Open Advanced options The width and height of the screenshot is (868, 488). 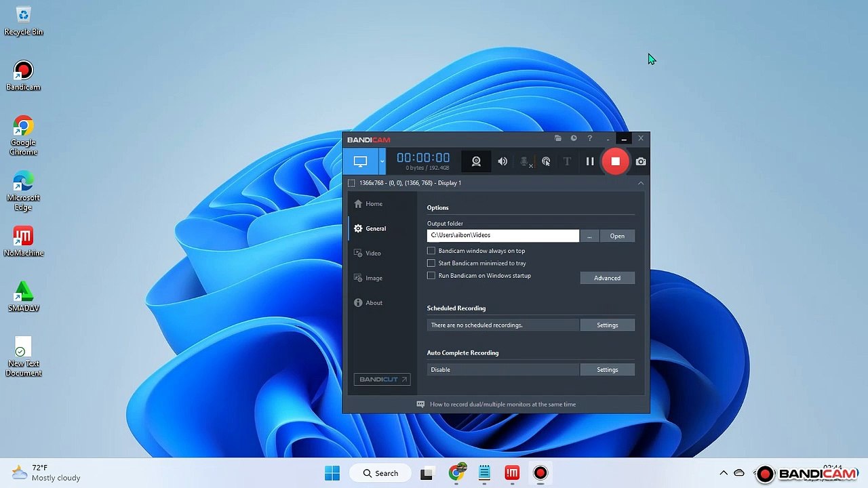click(x=608, y=278)
